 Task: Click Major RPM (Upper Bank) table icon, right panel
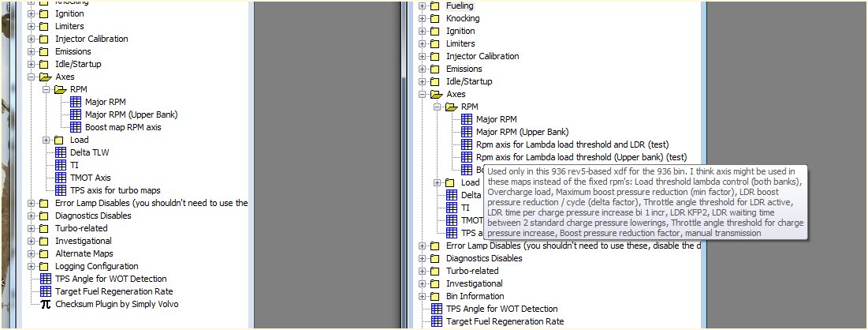(x=467, y=132)
